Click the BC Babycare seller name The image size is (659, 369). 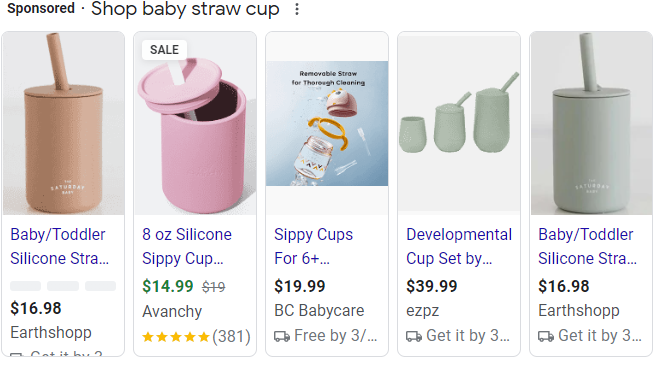tap(319, 311)
